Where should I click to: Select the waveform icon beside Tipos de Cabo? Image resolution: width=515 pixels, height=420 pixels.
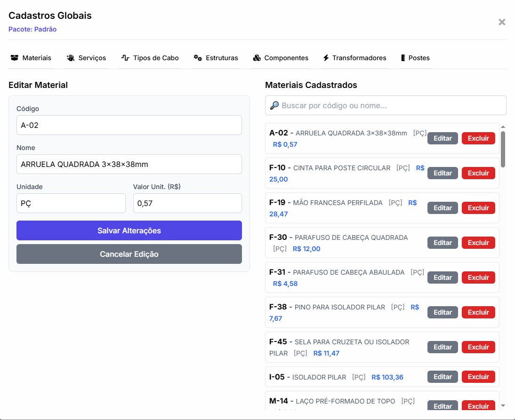[124, 57]
